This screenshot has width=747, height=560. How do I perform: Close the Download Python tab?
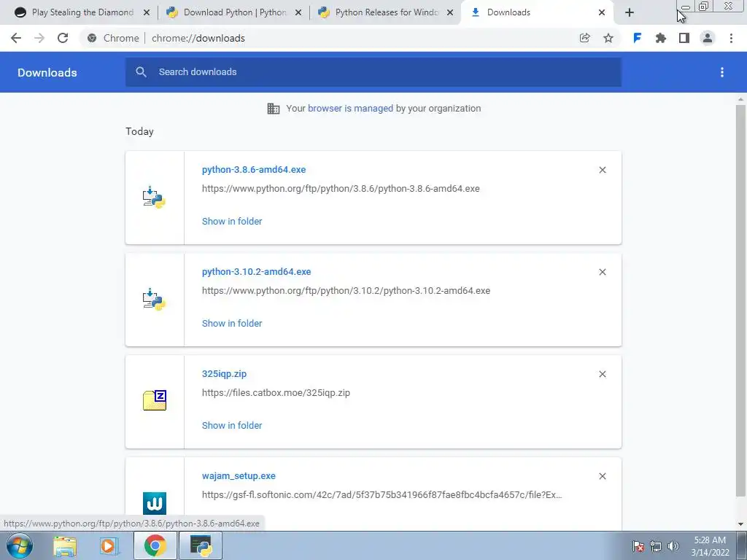click(x=298, y=12)
